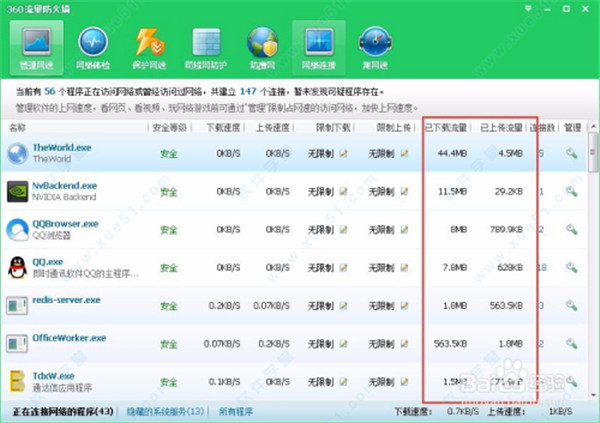Click the scroll down arrow of list
The image size is (600, 423).
[593, 395]
